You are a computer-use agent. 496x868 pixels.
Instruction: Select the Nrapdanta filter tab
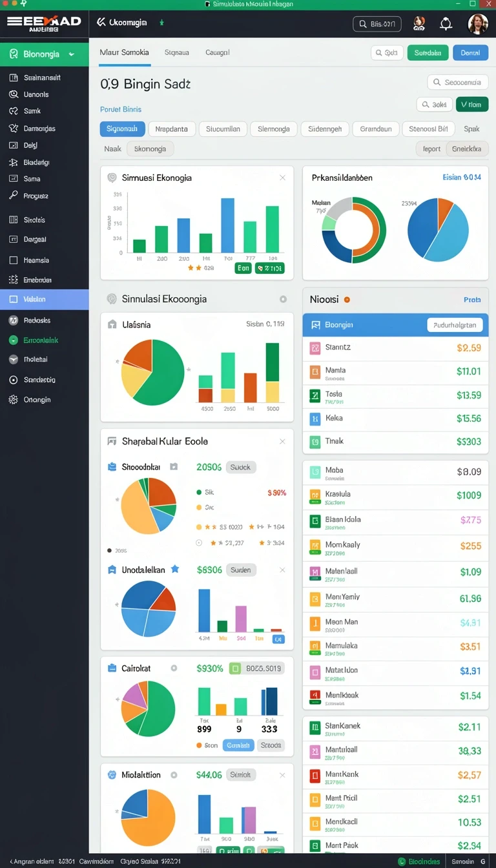click(x=172, y=129)
